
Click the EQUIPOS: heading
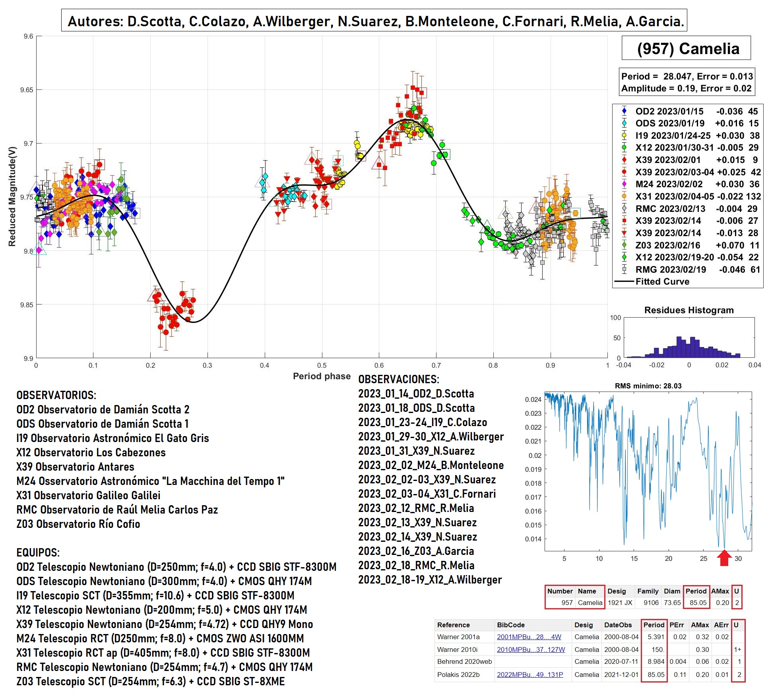pyautogui.click(x=38, y=553)
